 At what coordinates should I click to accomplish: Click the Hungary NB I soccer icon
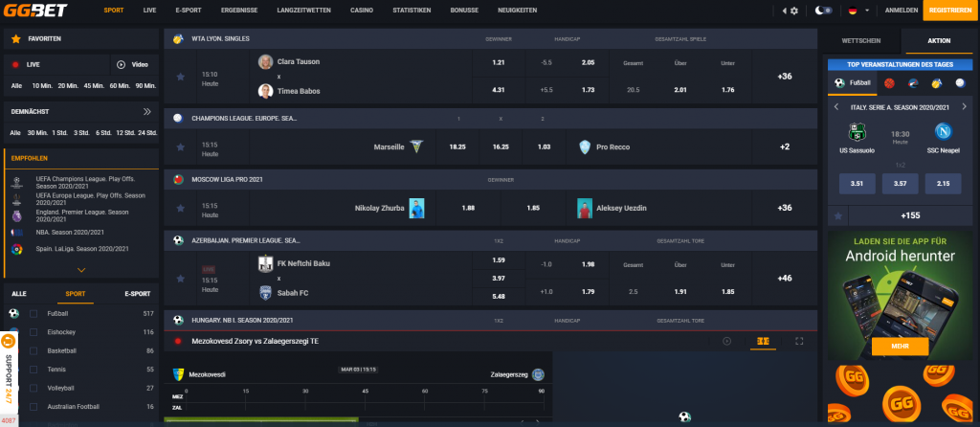tap(178, 320)
